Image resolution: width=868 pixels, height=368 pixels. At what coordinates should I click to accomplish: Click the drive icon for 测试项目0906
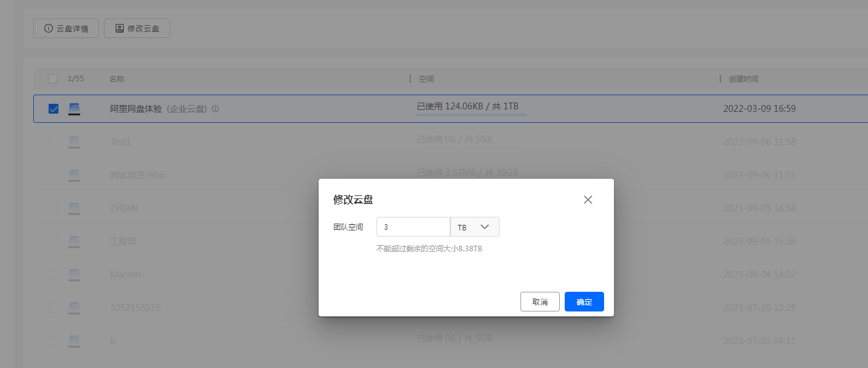coord(74,175)
